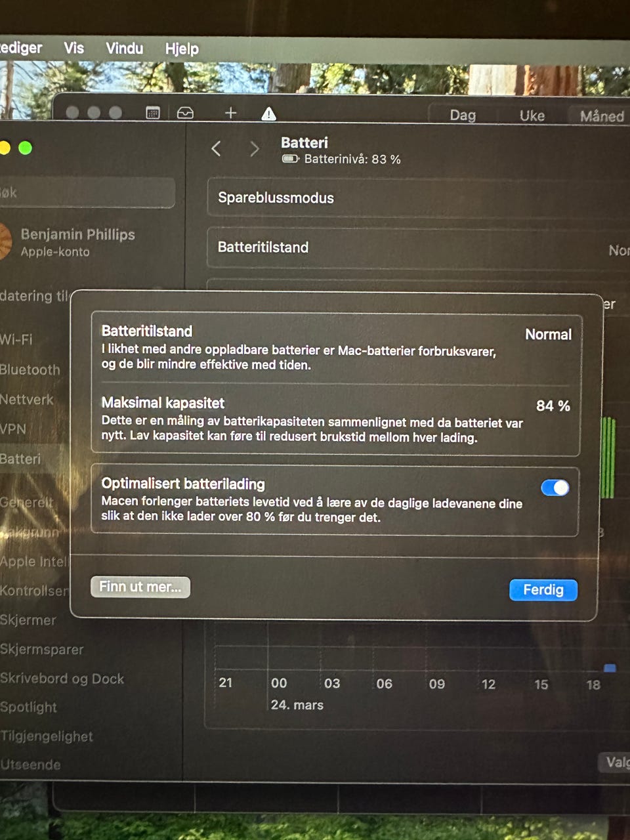Click the blue Ferdig button
630x840 pixels.
tap(543, 589)
